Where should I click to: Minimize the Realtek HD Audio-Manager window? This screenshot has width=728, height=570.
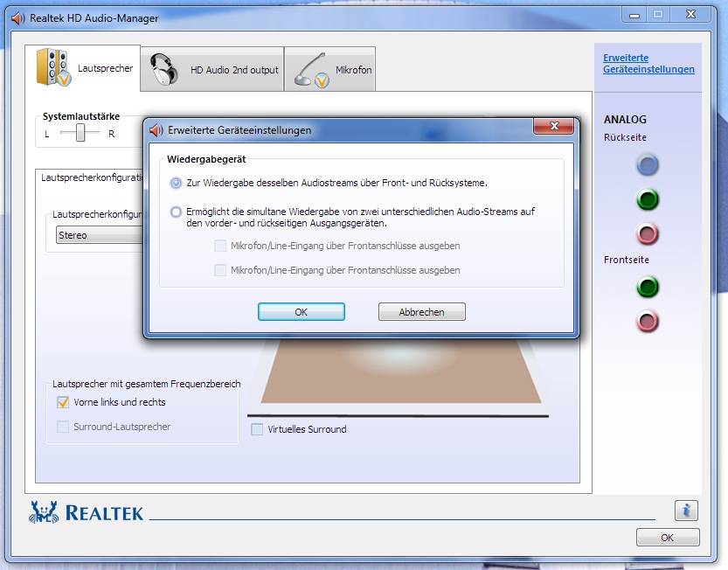pos(634,15)
